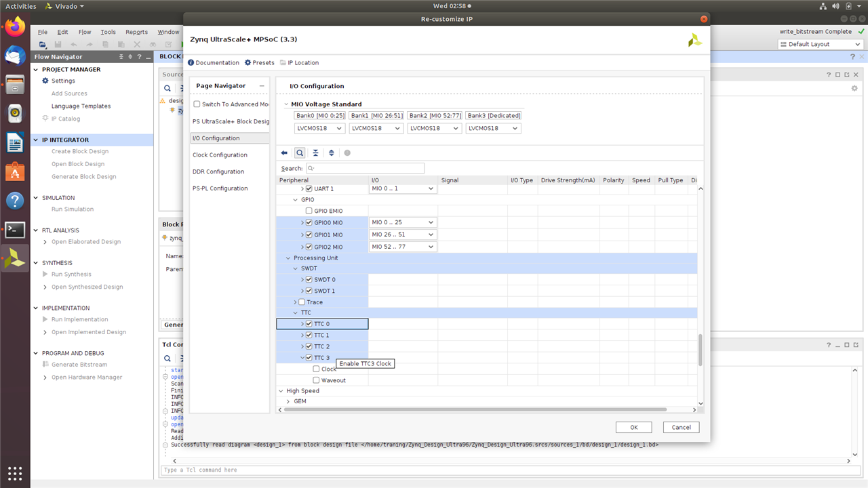Click the back arrow in I/O Configuration toolbar
Viewport: 868px width, 488px height.
point(284,153)
